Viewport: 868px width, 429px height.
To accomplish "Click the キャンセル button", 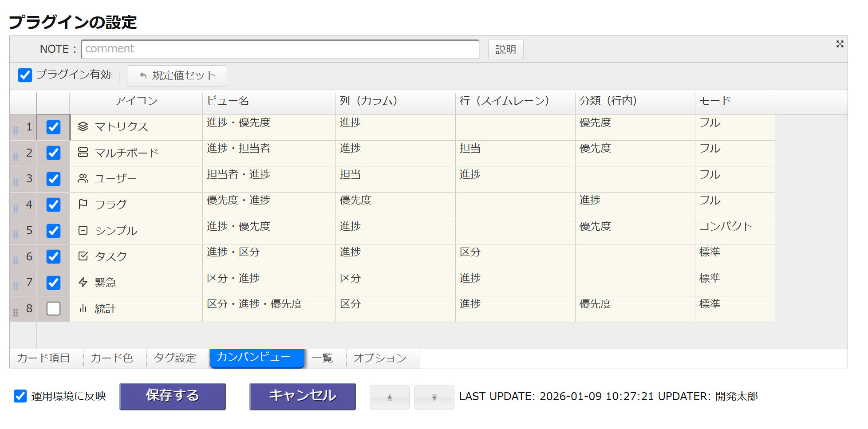I will (303, 396).
